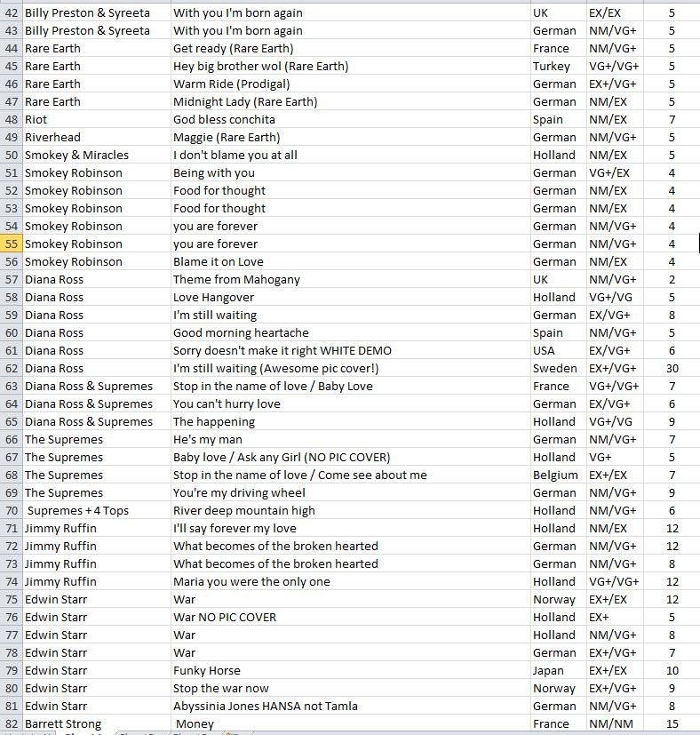Select the row 42 header

click(11, 12)
